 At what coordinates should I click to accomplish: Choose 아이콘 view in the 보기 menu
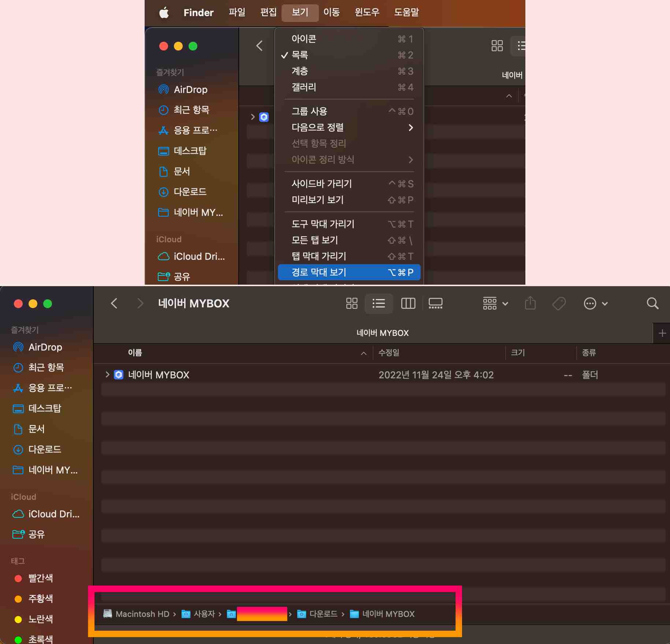pyautogui.click(x=349, y=39)
